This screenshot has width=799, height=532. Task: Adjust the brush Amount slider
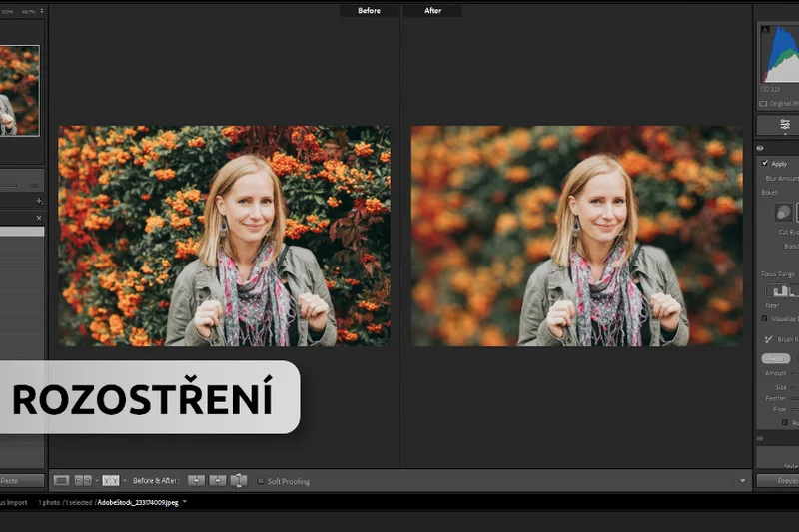coord(794,373)
